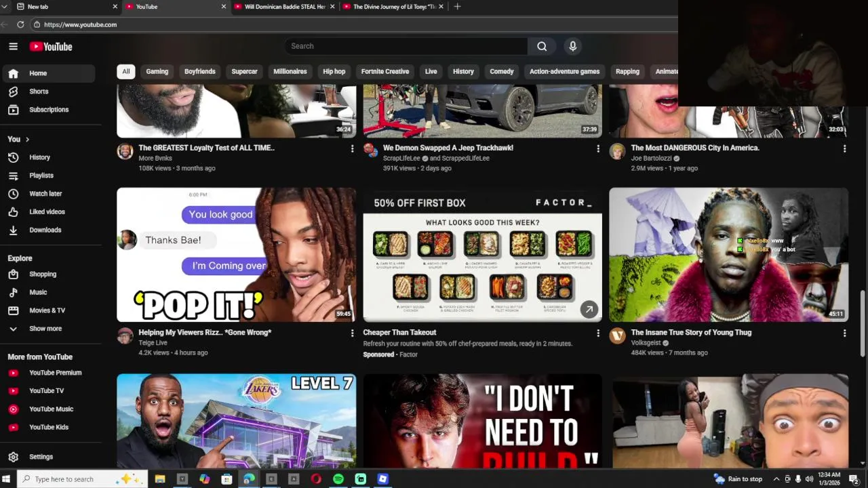Screen dimensions: 868x488
Task: Open more options for Jeep Trackhawk video
Action: 598,148
